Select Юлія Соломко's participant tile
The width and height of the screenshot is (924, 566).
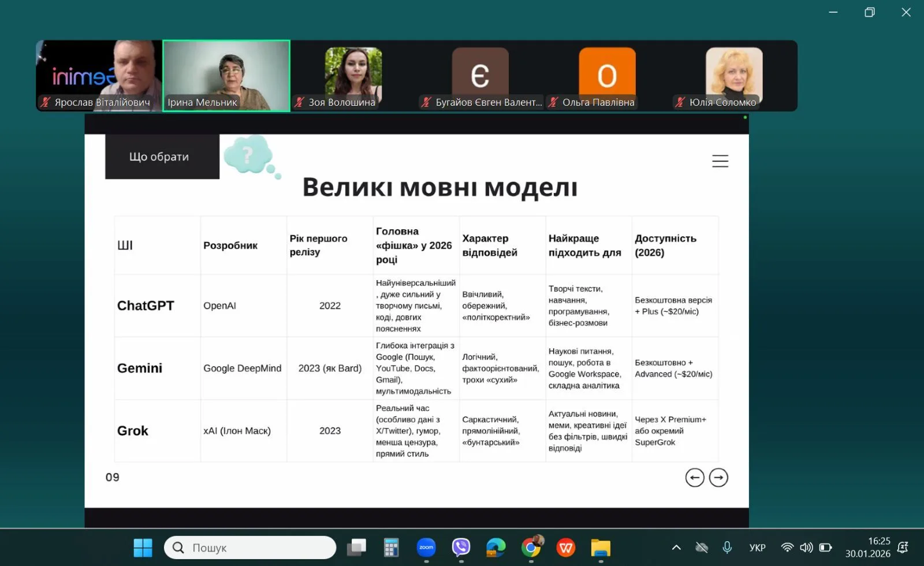tap(734, 76)
